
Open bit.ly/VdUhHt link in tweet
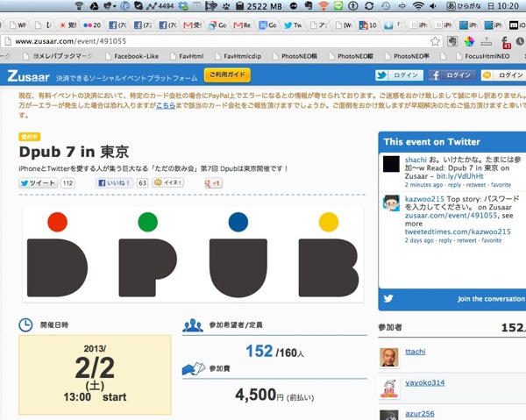(x=460, y=176)
